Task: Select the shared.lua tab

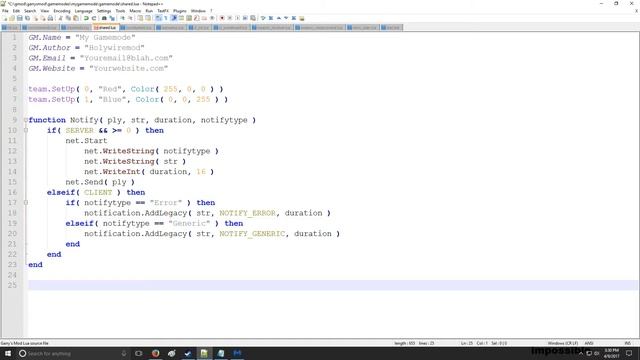Action: pyautogui.click(x=106, y=27)
